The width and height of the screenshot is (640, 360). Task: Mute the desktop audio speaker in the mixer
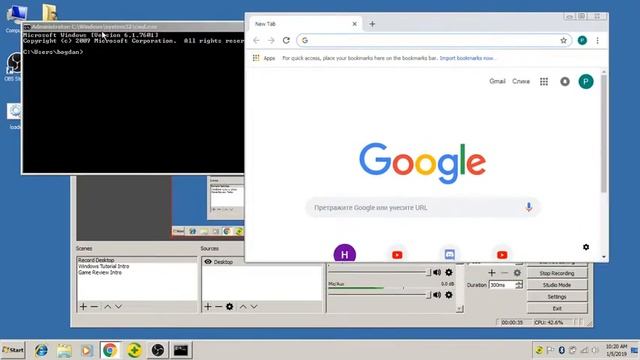point(437,272)
